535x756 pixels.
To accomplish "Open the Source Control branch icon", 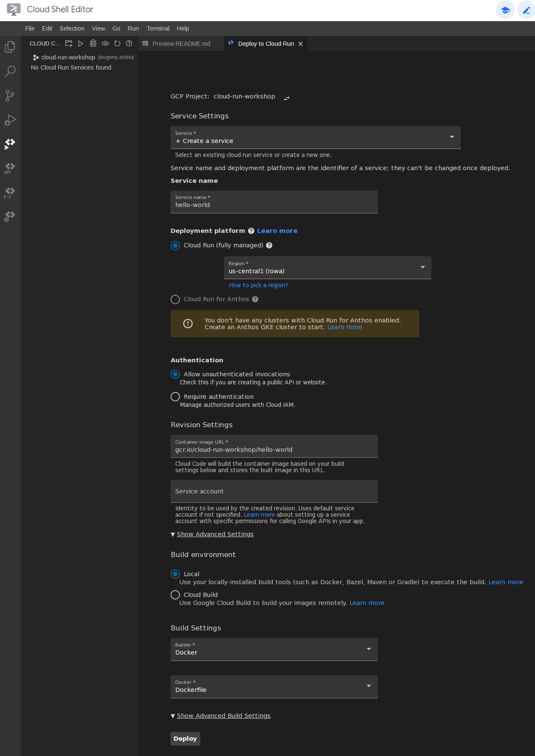I will click(10, 95).
